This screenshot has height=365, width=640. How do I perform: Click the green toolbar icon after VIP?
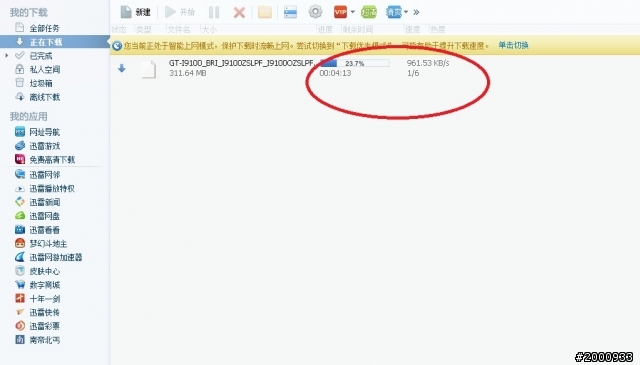coord(369,12)
